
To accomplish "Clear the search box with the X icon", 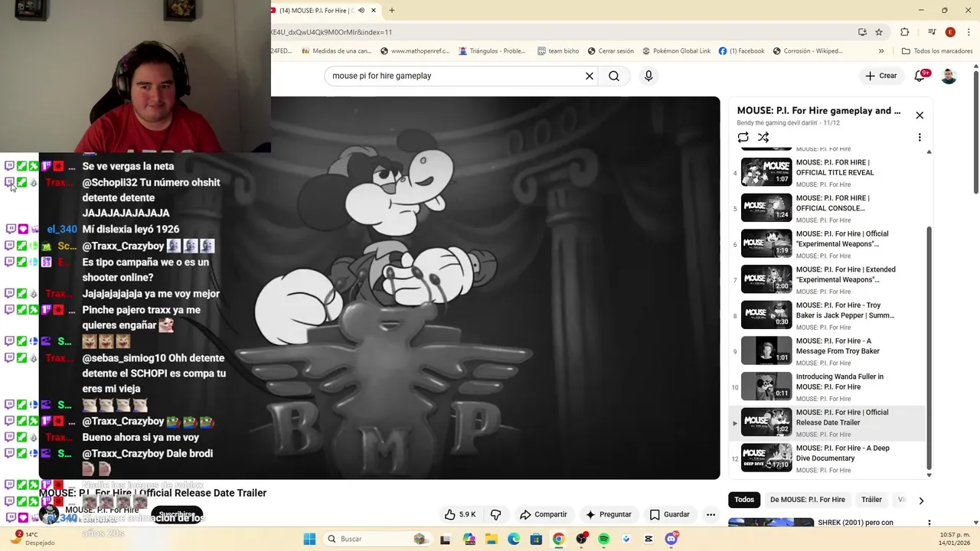I will click(590, 76).
